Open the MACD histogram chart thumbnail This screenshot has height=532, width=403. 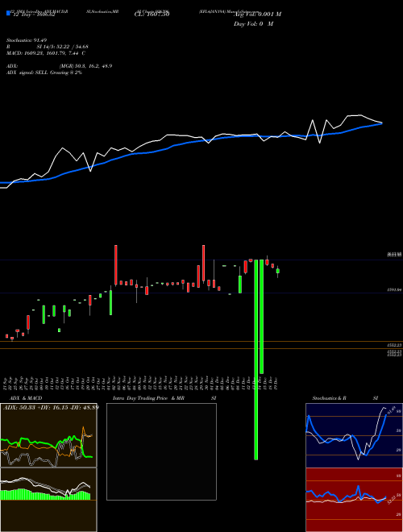click(x=48, y=500)
